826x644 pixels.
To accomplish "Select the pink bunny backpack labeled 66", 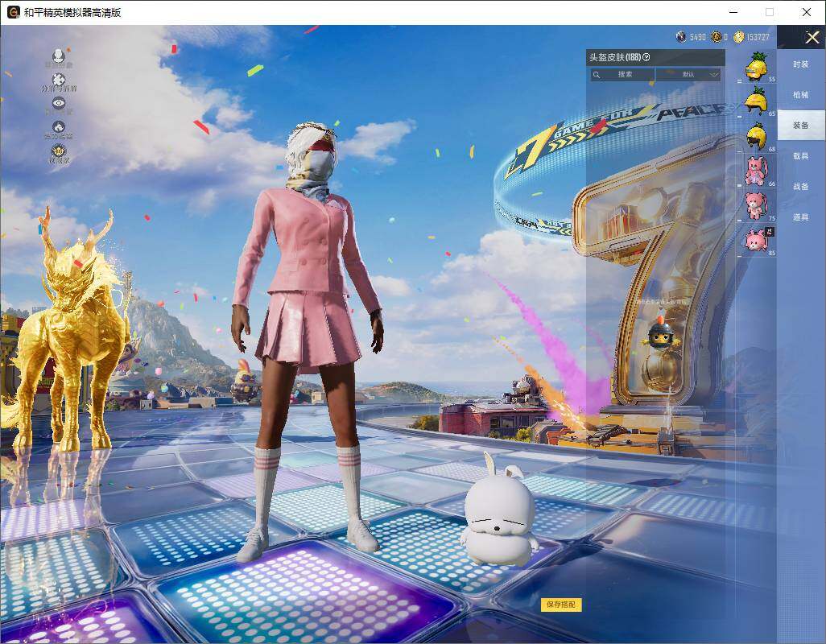I will (x=757, y=171).
